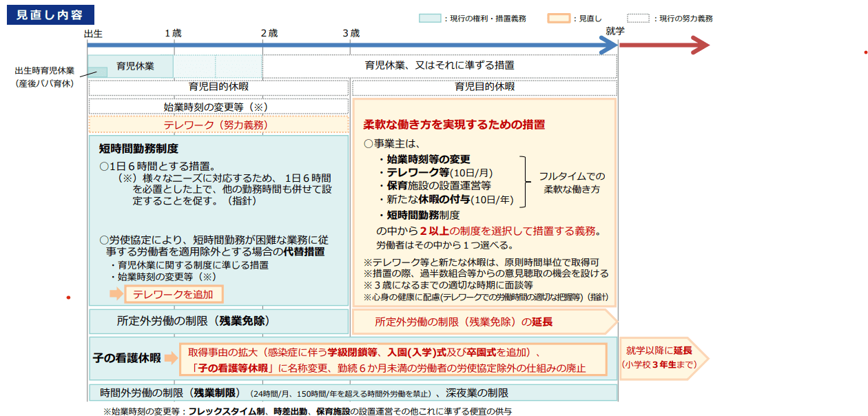Select the bullet 育児休業に関する制度に準じる措置
This screenshot has height=416, width=868.
[x=189, y=264]
